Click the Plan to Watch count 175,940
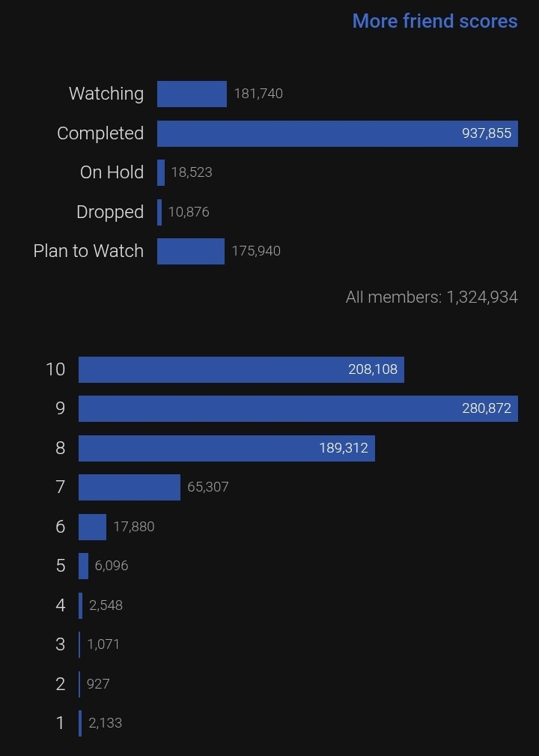Image resolution: width=539 pixels, height=756 pixels. tap(256, 251)
